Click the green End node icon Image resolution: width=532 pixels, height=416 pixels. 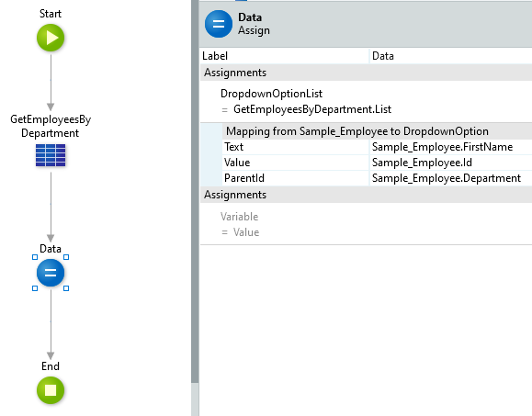(51, 390)
